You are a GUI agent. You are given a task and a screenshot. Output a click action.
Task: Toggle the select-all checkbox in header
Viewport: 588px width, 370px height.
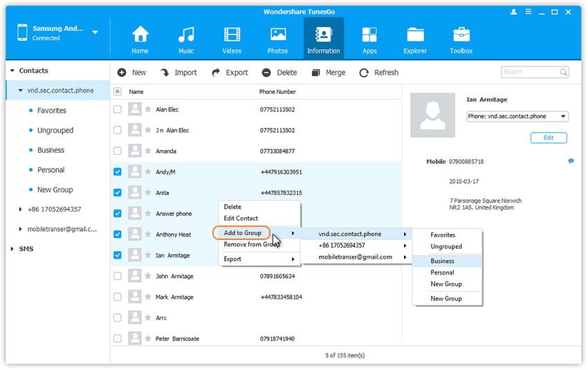tap(117, 91)
